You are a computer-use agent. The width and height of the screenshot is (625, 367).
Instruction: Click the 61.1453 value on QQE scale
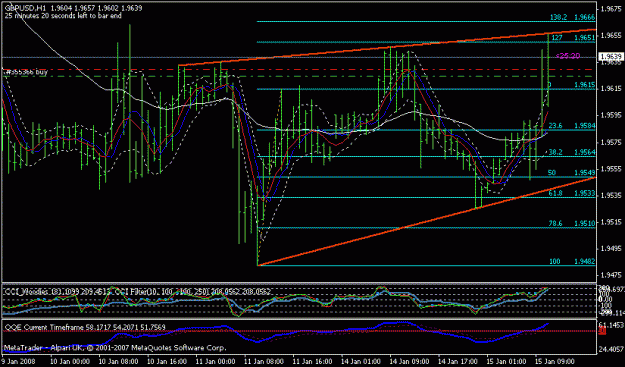(611, 325)
